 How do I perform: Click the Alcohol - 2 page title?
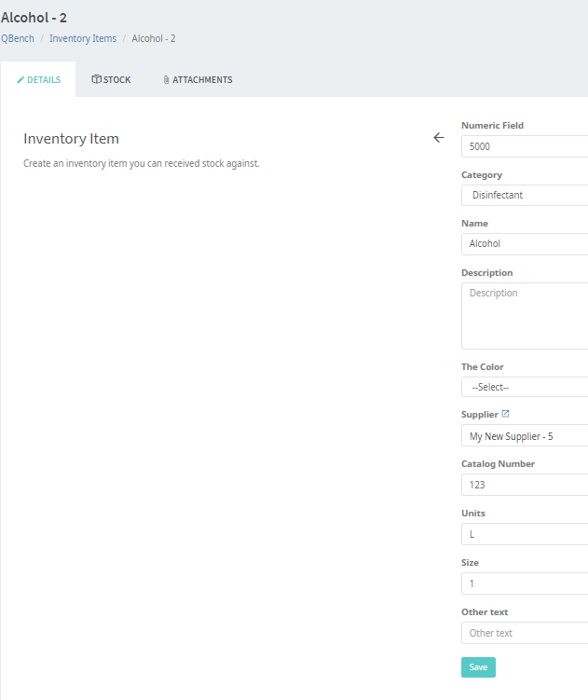(34, 18)
